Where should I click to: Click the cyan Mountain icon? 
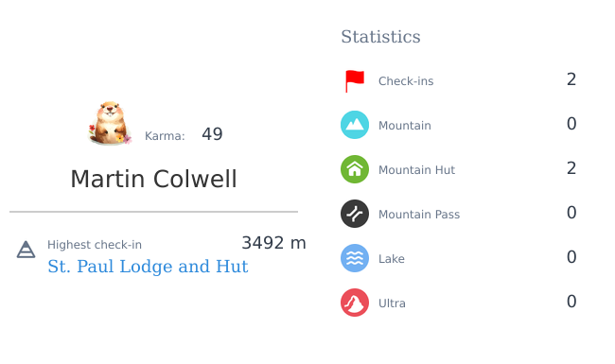[x=355, y=125]
